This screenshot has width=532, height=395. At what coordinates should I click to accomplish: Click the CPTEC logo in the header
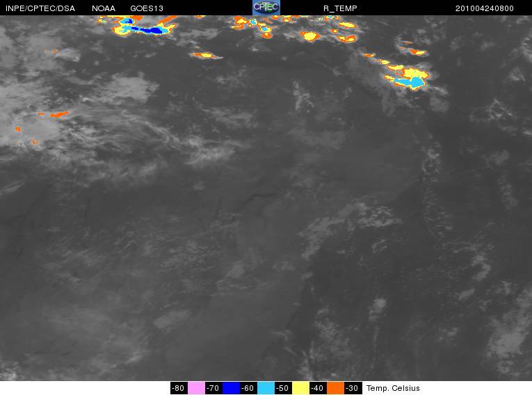[266, 8]
